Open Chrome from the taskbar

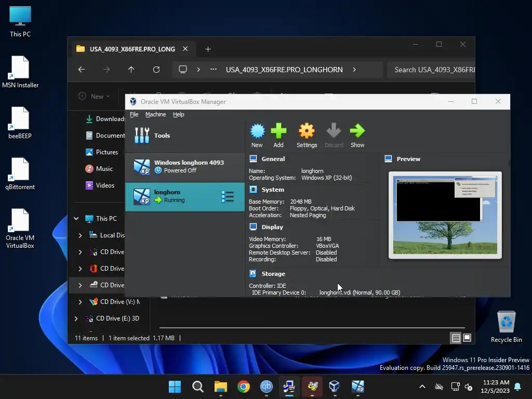tap(243, 386)
